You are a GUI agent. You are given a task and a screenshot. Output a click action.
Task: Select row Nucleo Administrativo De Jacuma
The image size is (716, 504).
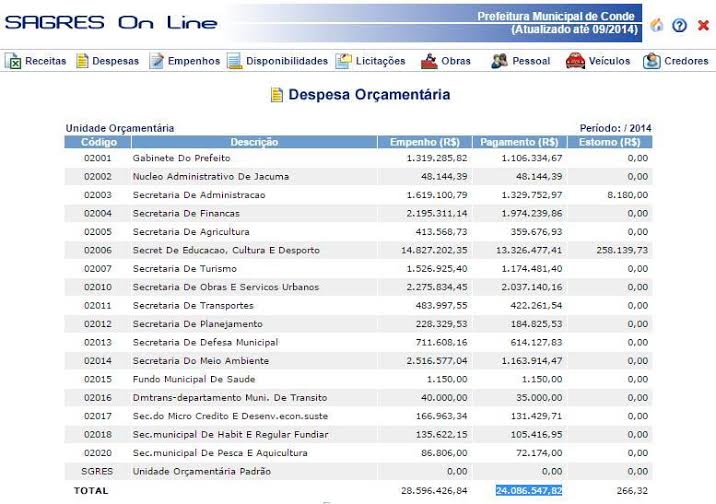(358, 176)
